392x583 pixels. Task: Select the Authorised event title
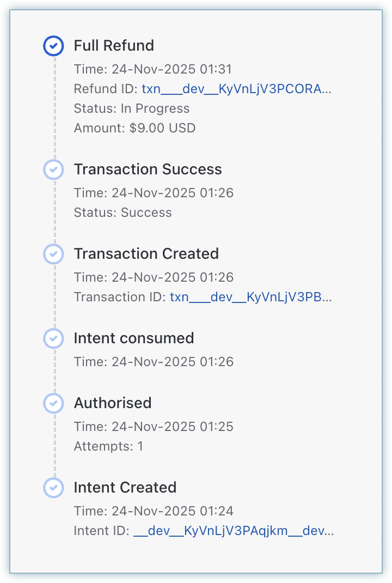[x=113, y=403]
